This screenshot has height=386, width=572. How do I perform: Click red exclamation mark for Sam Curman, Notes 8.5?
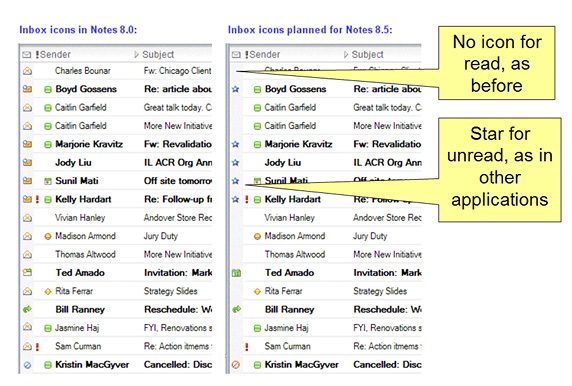(247, 346)
